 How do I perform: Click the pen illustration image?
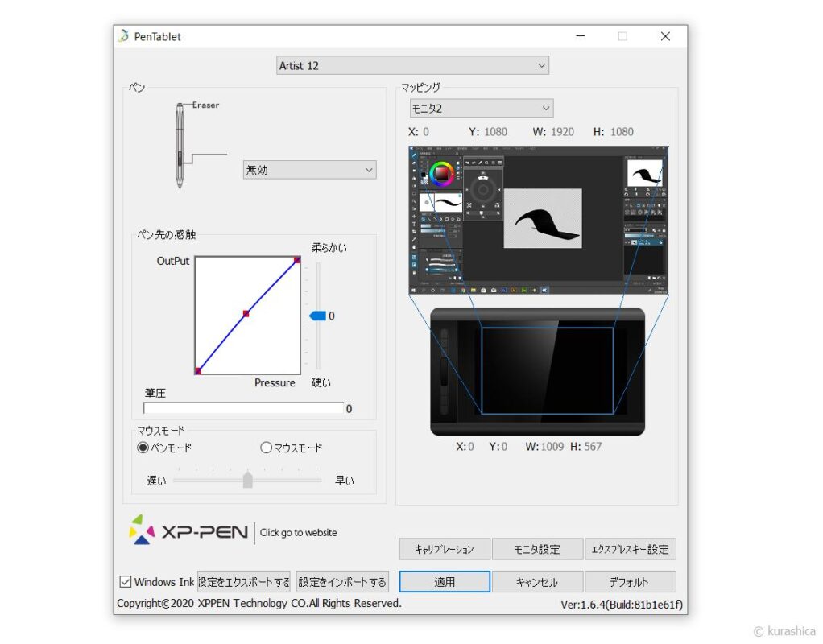(x=180, y=145)
